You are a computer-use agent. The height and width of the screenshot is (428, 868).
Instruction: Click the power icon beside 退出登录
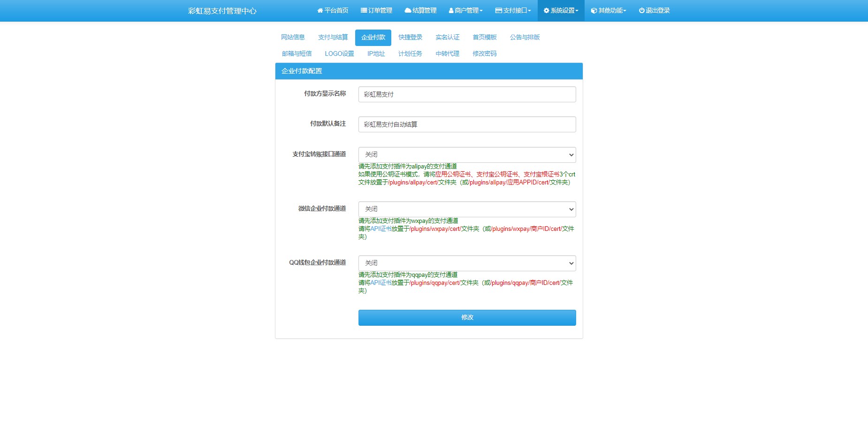[641, 10]
